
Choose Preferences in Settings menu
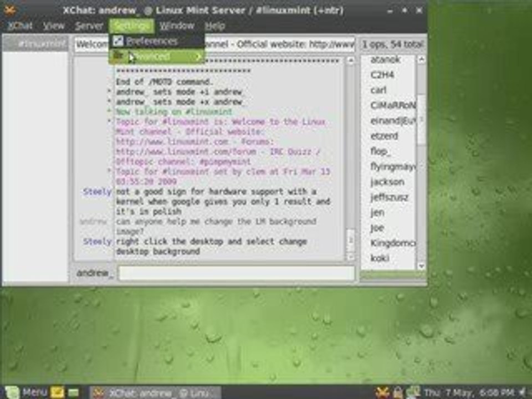click(156, 42)
